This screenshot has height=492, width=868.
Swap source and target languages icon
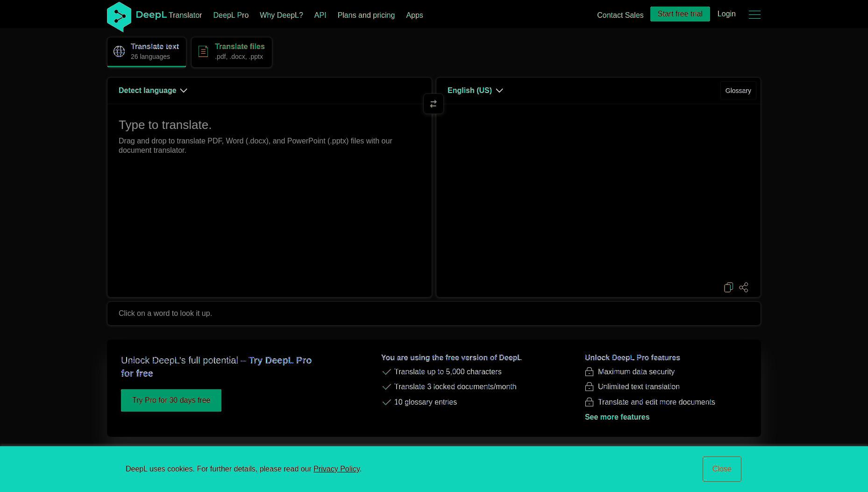pos(434,104)
